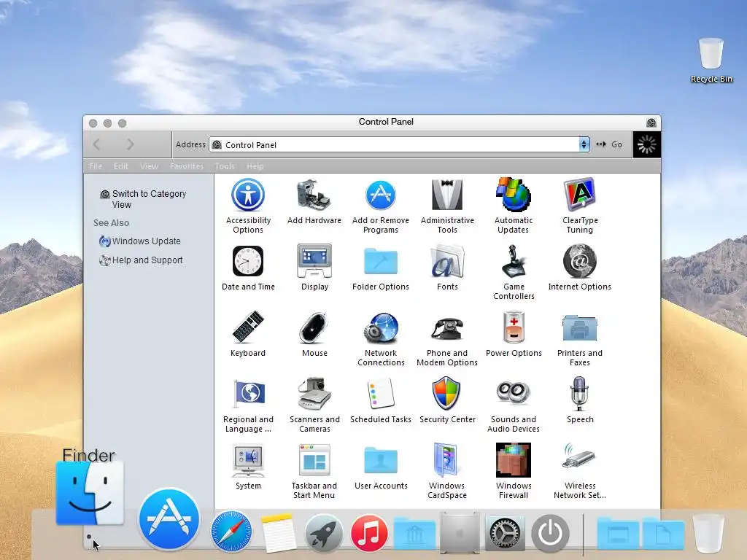Open the Tools menu
Screen dimensions: 747x560
pos(225,166)
